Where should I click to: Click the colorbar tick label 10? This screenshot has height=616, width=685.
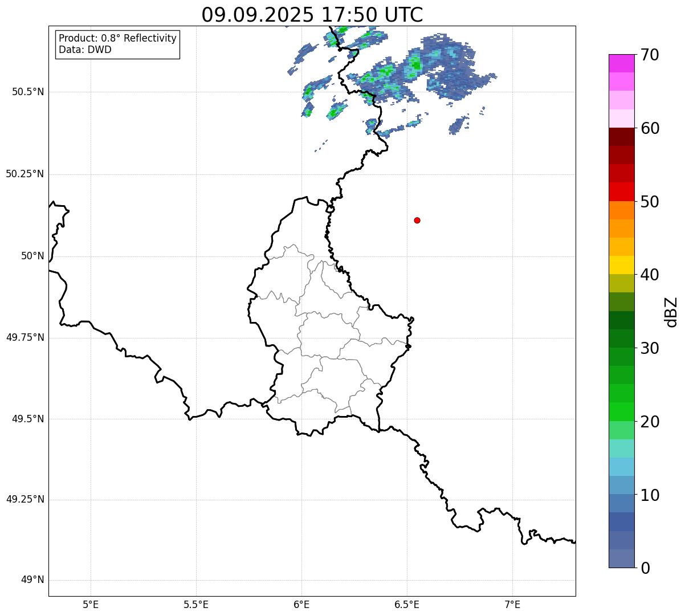click(650, 495)
